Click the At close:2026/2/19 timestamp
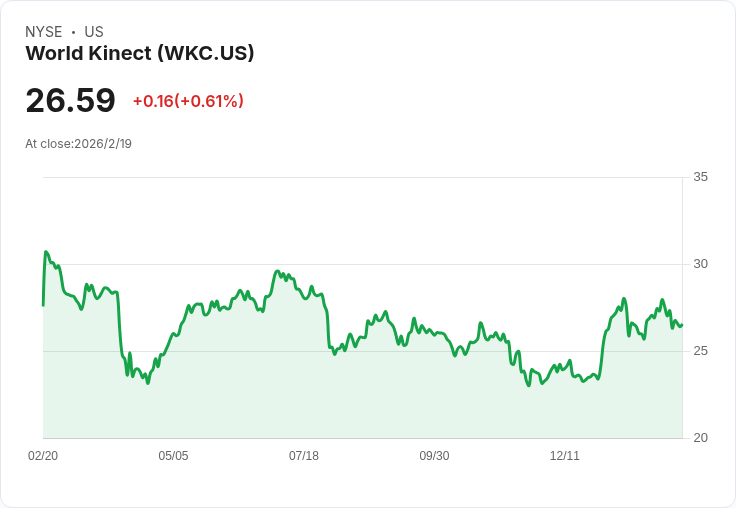Image resolution: width=736 pixels, height=508 pixels. [x=78, y=143]
